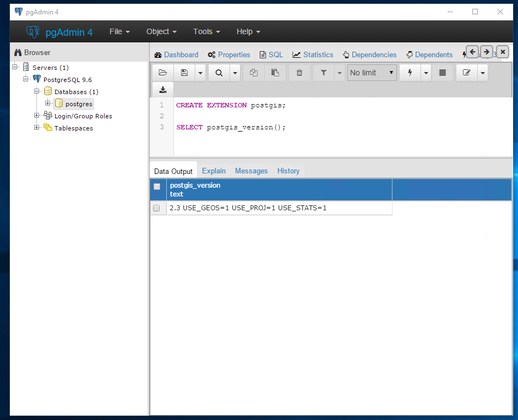Screen dimensions: 518x420
Task: Select the postgres database in tree
Action: pyautogui.click(x=79, y=104)
